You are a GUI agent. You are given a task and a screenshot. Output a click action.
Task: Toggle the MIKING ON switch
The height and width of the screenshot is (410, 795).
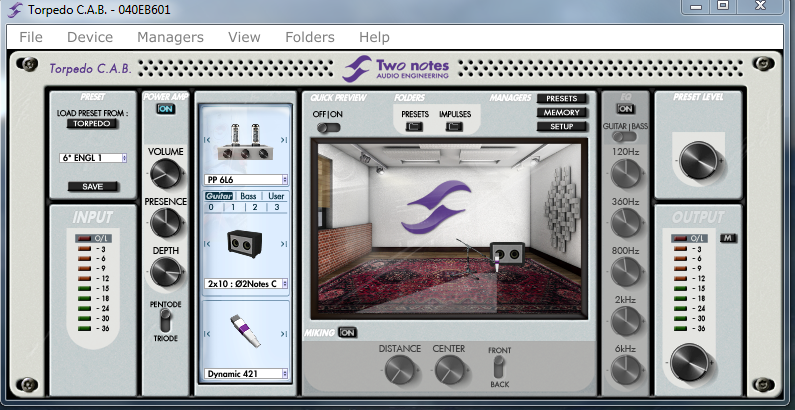[x=347, y=333]
